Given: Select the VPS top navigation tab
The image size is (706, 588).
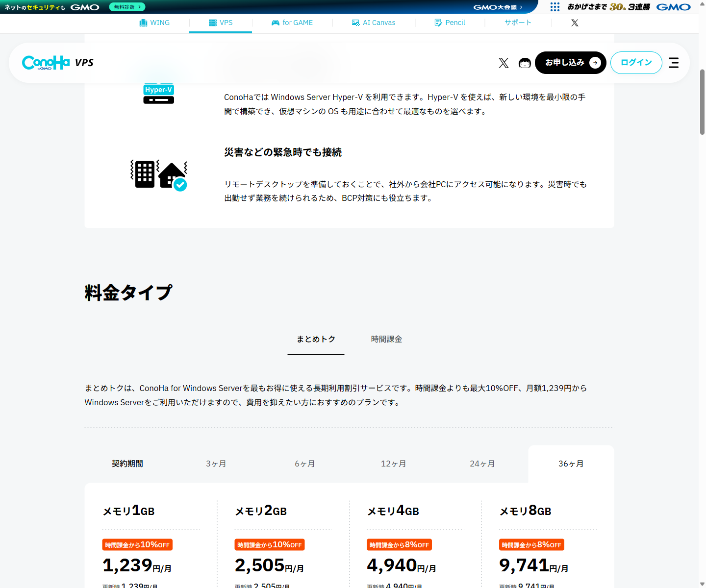Looking at the screenshot, I should 221,23.
